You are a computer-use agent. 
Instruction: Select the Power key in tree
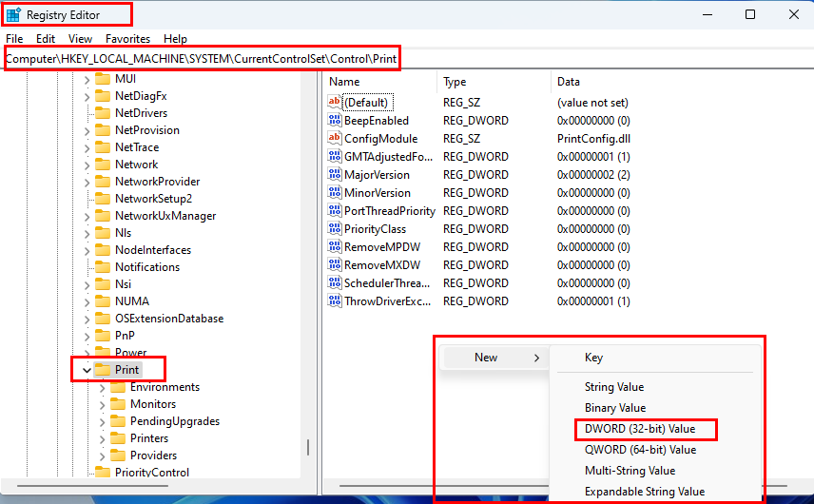130,353
